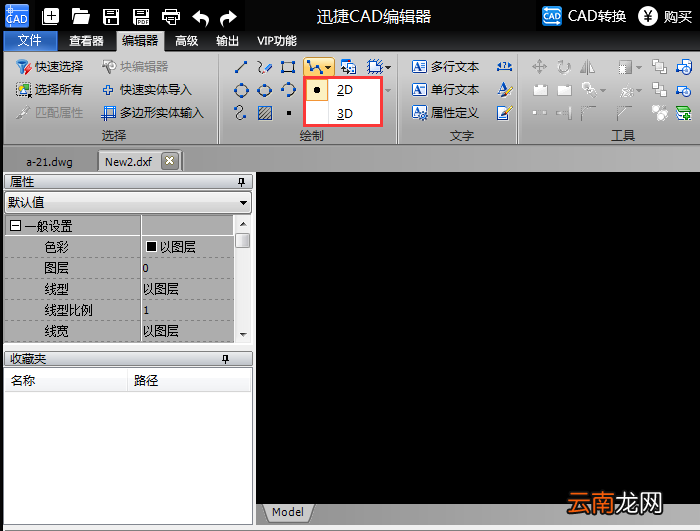Viewport: 700px width, 531px height.
Task: Click the new file icon
Action: coord(50,17)
